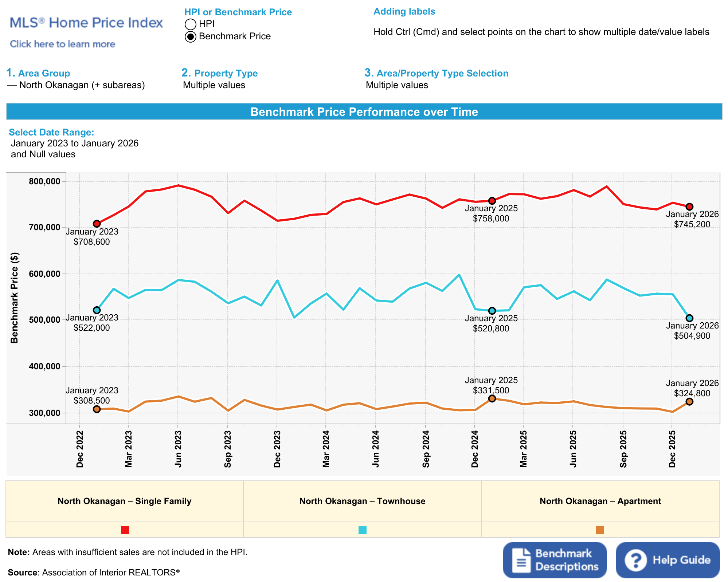The height and width of the screenshot is (582, 728).
Task: Click the Select Date Range label
Action: [51, 132]
